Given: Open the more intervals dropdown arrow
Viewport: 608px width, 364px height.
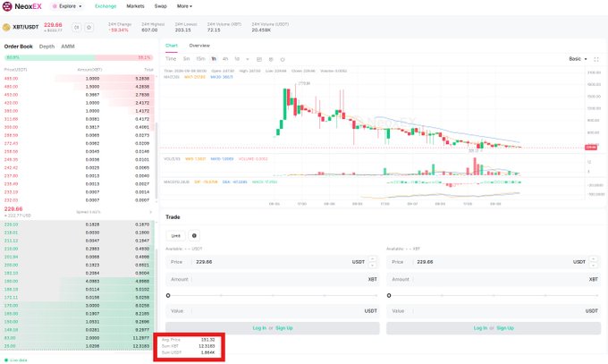Looking at the screenshot, I should 248,59.
